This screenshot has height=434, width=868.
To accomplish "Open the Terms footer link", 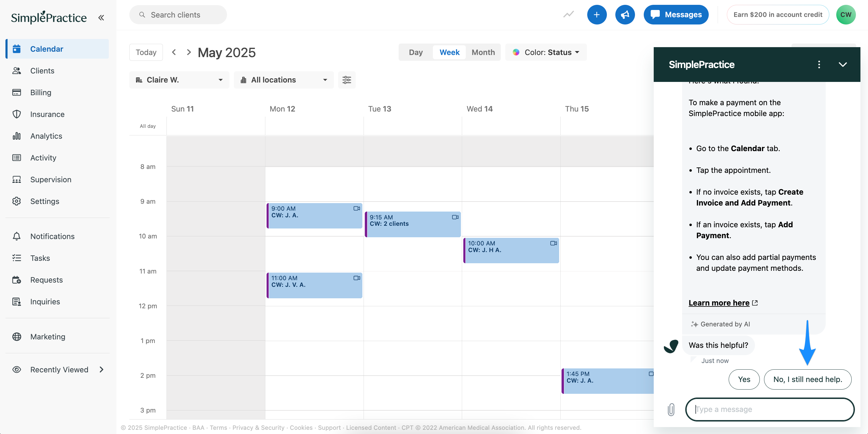I will [218, 428].
